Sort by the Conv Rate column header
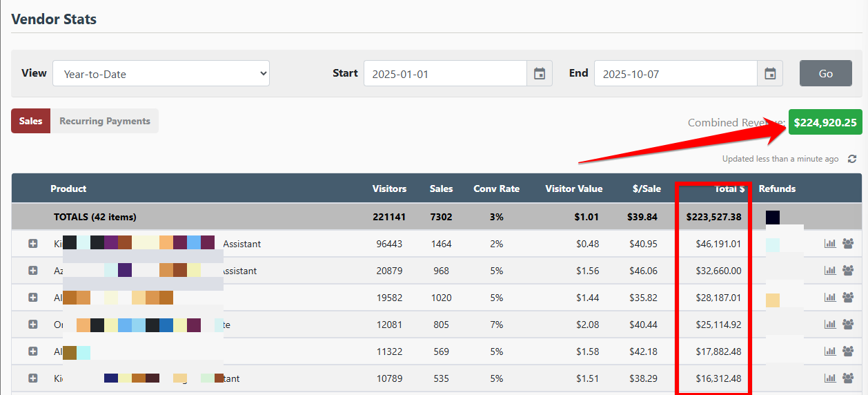Viewport: 868px width, 395px height. [x=496, y=189]
